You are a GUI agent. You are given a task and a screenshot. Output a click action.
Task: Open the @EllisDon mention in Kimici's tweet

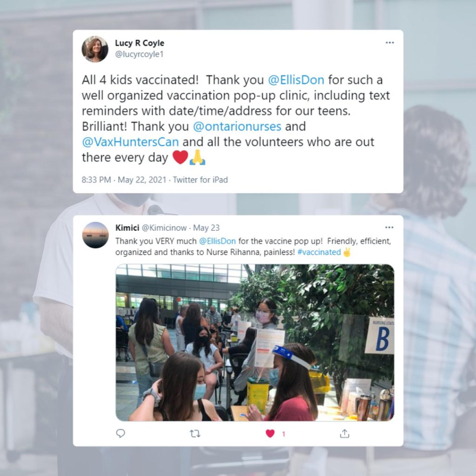(x=217, y=241)
